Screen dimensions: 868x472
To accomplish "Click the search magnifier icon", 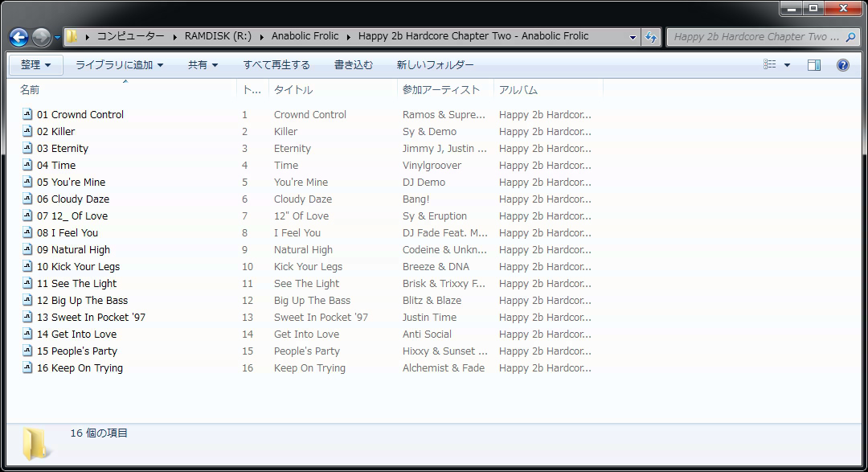I will pyautogui.click(x=851, y=37).
